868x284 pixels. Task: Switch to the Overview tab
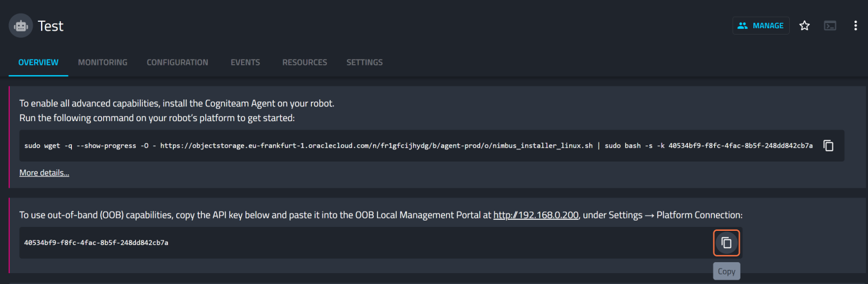(x=38, y=62)
